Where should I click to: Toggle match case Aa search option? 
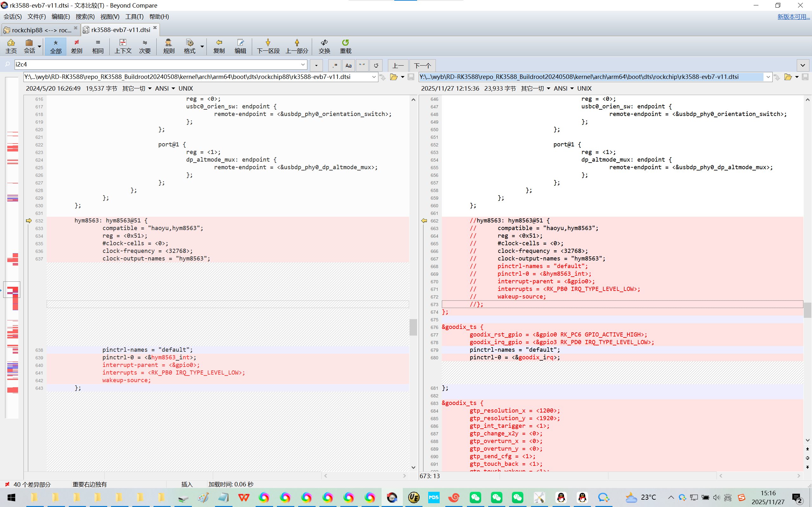(x=348, y=65)
